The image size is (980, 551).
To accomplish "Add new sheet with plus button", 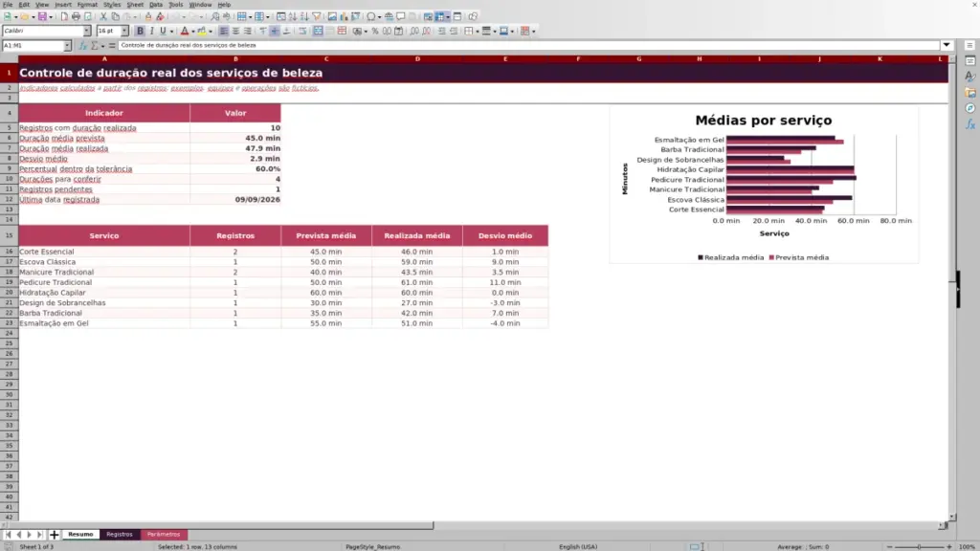I will tap(54, 534).
